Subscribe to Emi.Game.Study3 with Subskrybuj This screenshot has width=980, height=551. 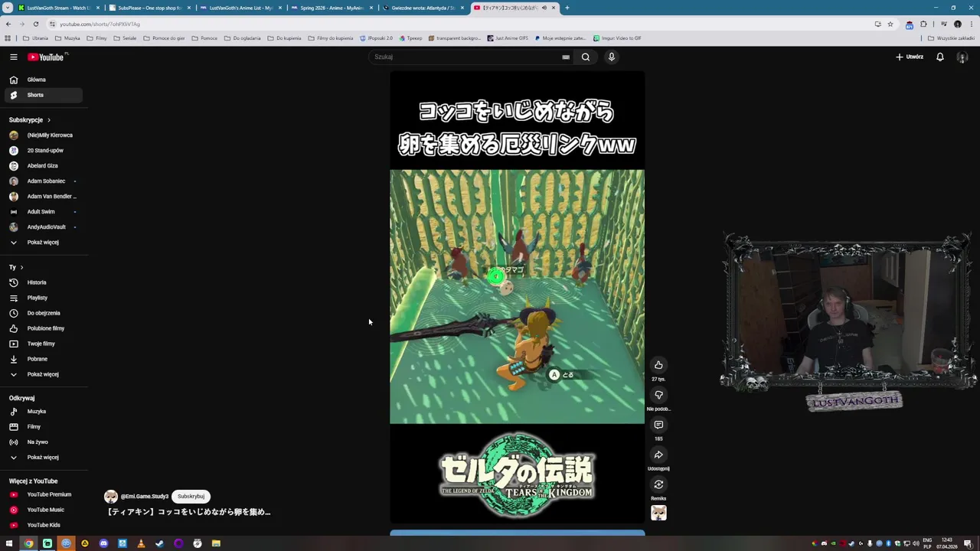point(191,496)
